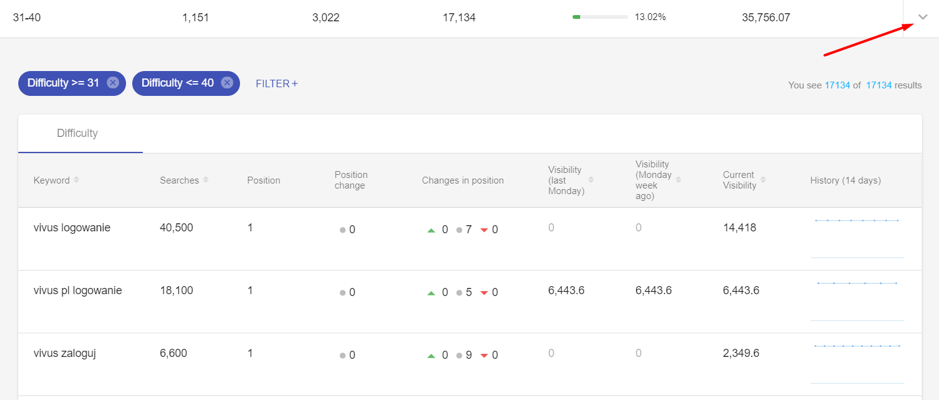Click position change dot for vivus pl logowanie
The height and width of the screenshot is (400, 939).
tap(343, 293)
